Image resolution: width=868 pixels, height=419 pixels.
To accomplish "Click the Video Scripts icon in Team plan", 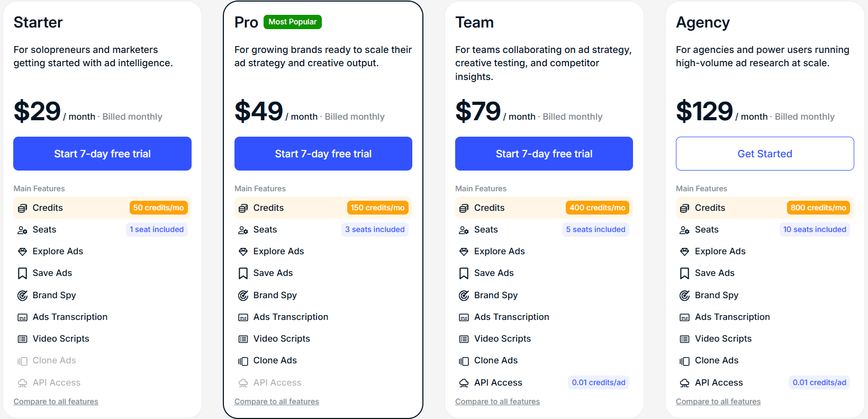I will coord(464,339).
